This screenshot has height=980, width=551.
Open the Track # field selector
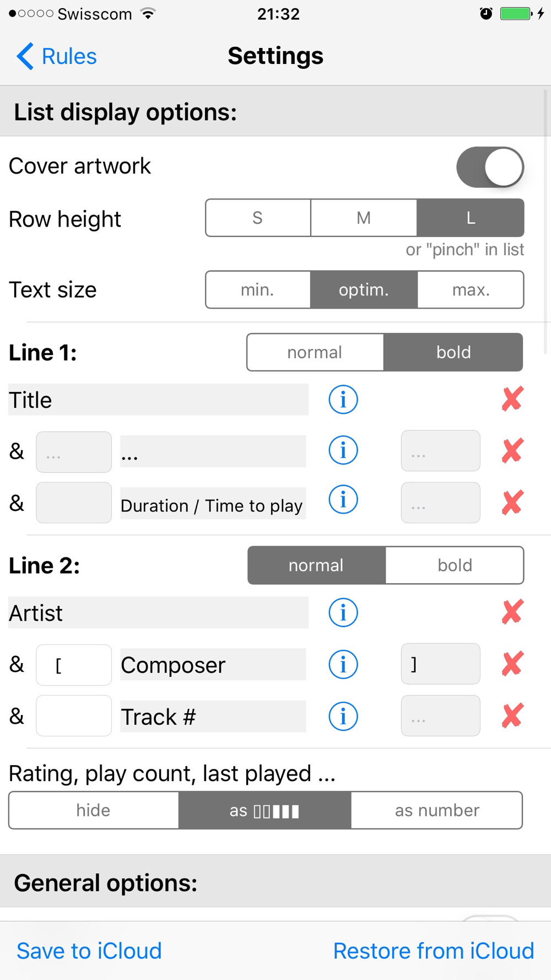pyautogui.click(x=213, y=717)
